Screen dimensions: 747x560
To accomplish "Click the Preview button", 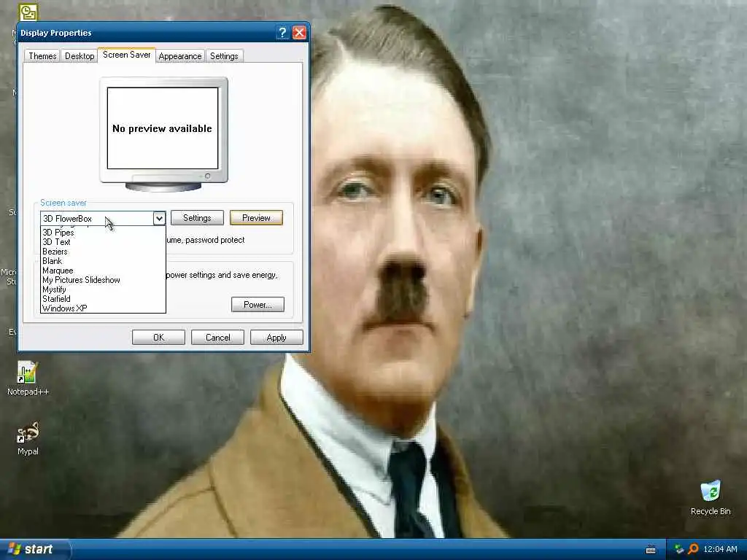I will [x=256, y=218].
